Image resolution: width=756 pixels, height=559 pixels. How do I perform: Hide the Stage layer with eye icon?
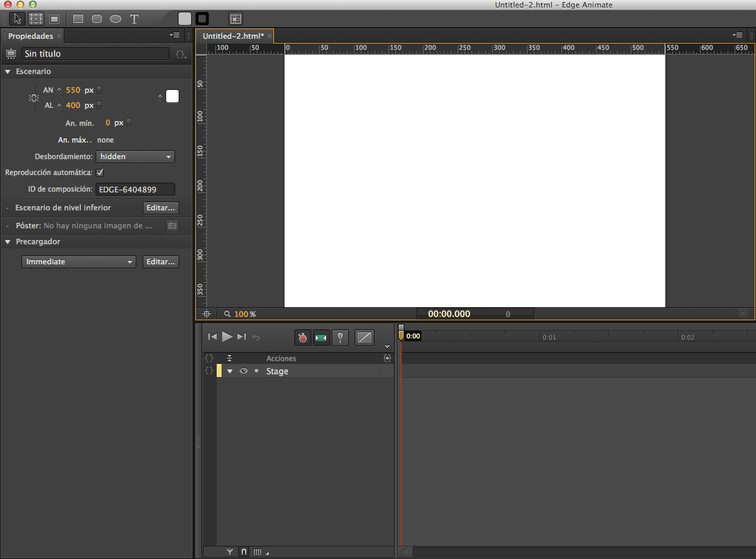(x=244, y=372)
